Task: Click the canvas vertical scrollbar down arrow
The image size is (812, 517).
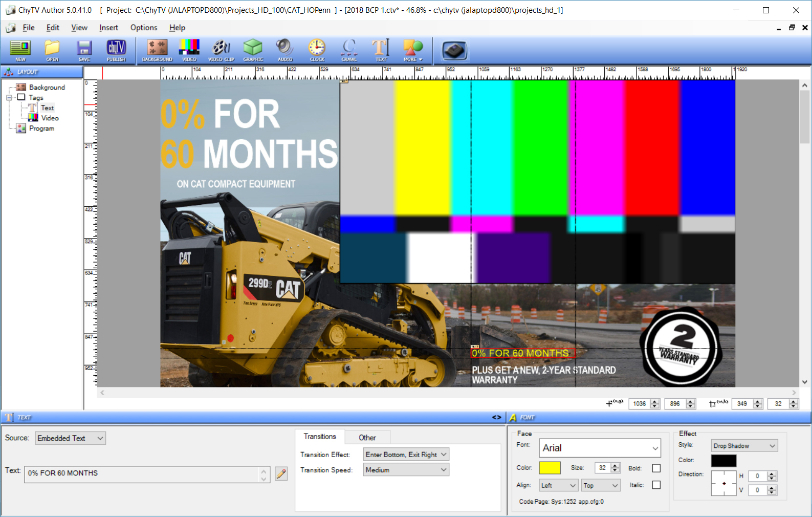Action: 805,382
